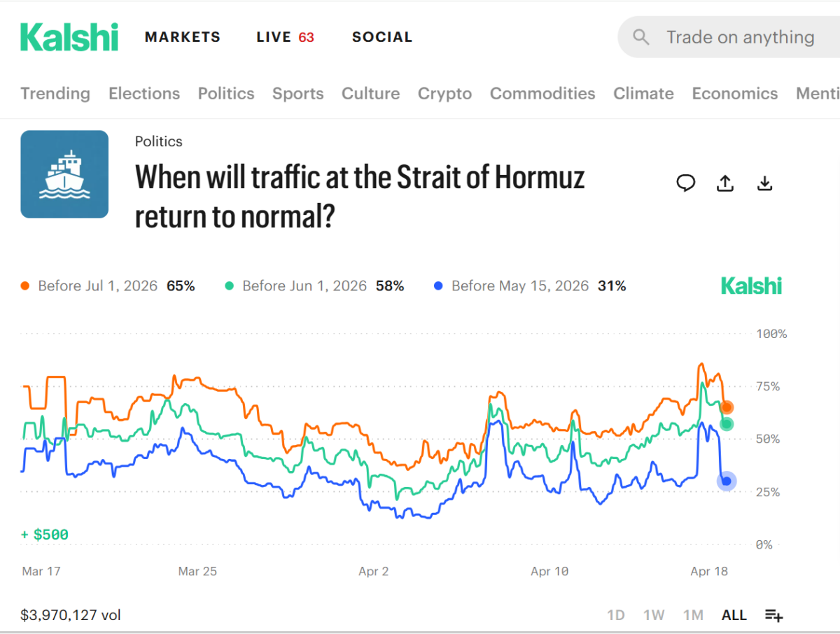Open chart settings list-plus icon
Viewport: 840px width, 634px height.
point(773,615)
